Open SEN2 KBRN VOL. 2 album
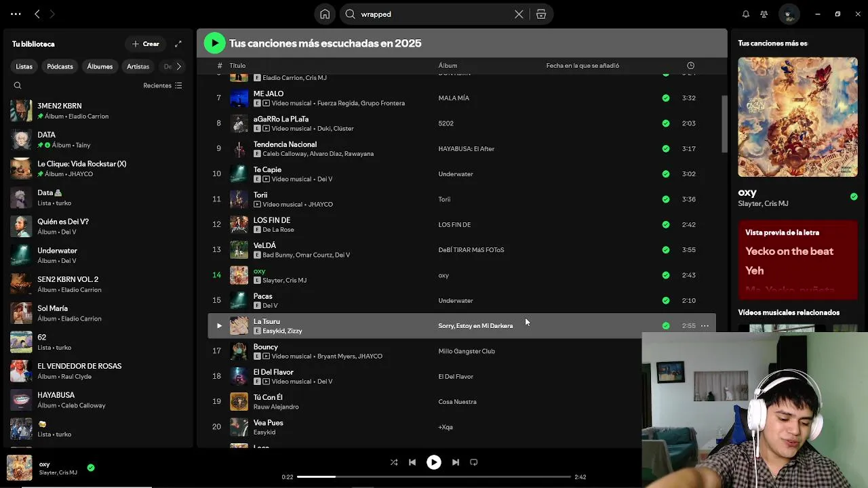This screenshot has width=868, height=488. tap(98, 284)
